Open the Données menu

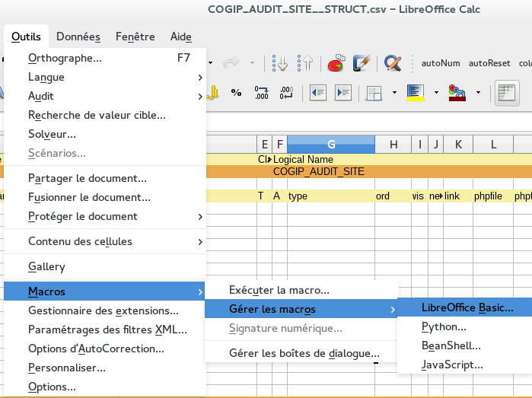click(x=78, y=37)
